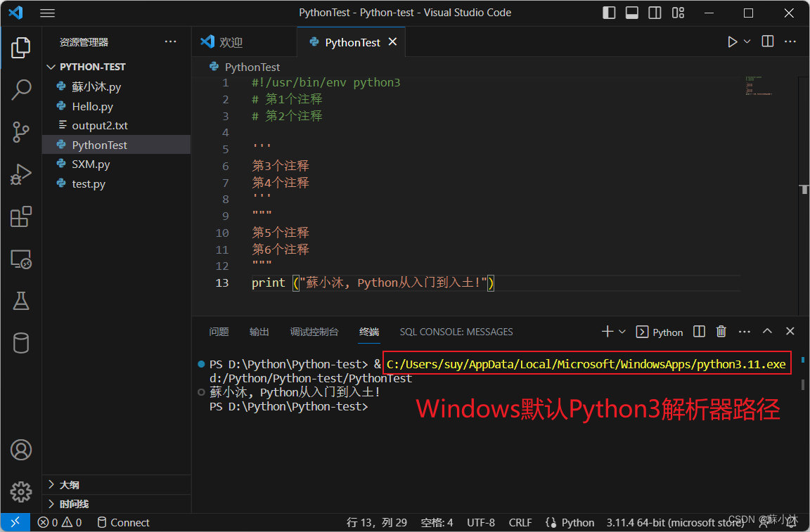Viewport: 810px width, 532px height.
Task: Open the remote window indicator in the status bar
Action: (15, 522)
